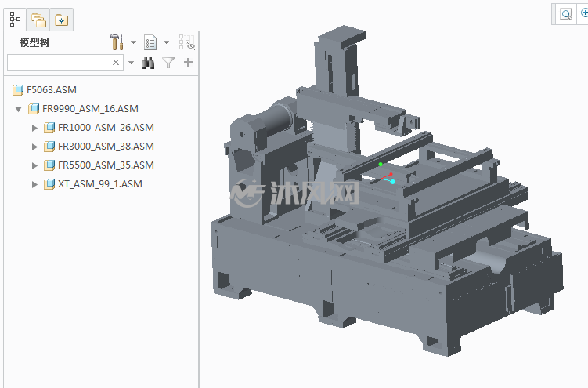Click the refit zoom magnifier icon
The height and width of the screenshot is (388, 588).
[x=566, y=14]
